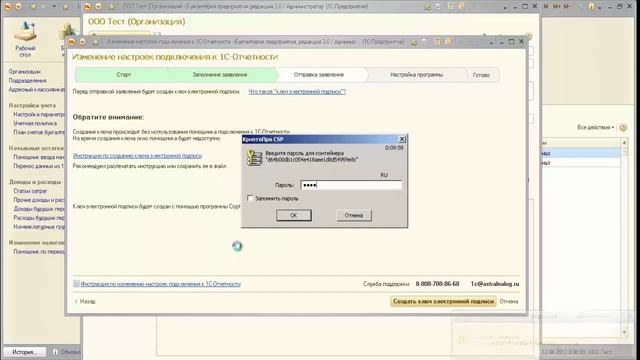Close the КриптоПро CSP dialog
The image size is (640, 360).
point(402,139)
